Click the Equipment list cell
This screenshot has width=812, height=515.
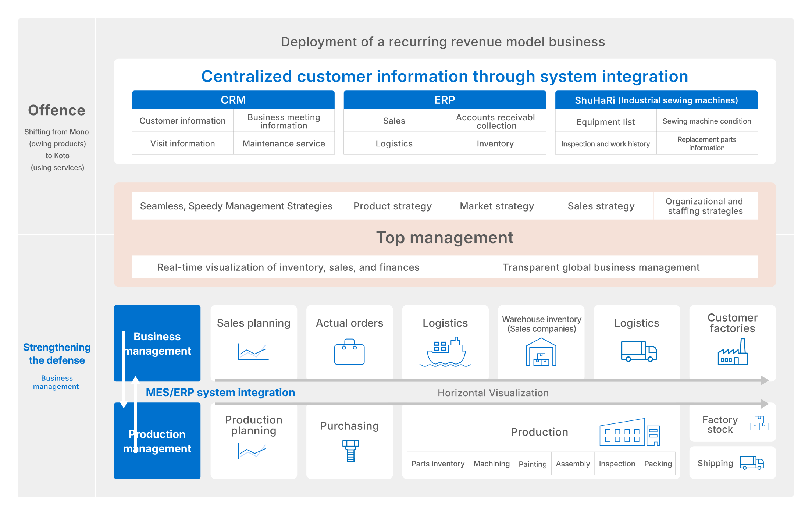[x=606, y=121]
